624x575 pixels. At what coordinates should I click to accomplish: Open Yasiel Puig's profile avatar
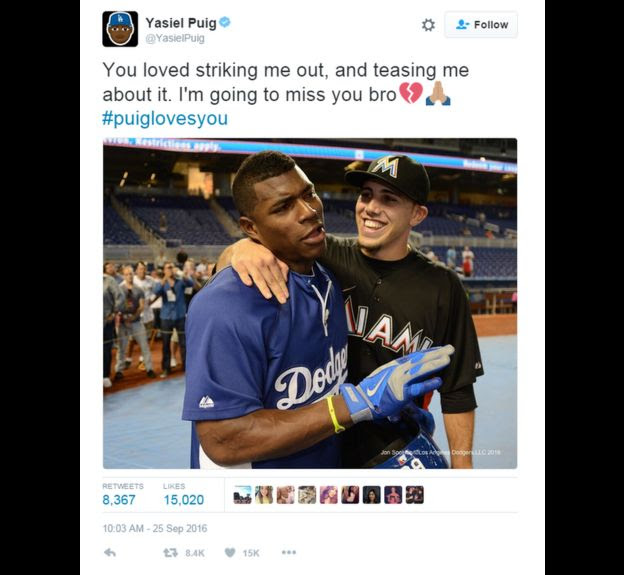coord(120,29)
